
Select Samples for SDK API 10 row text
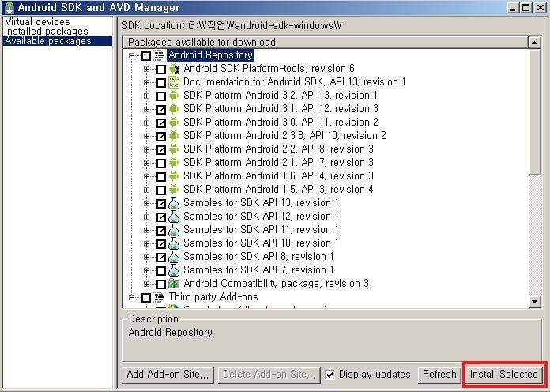coord(261,243)
